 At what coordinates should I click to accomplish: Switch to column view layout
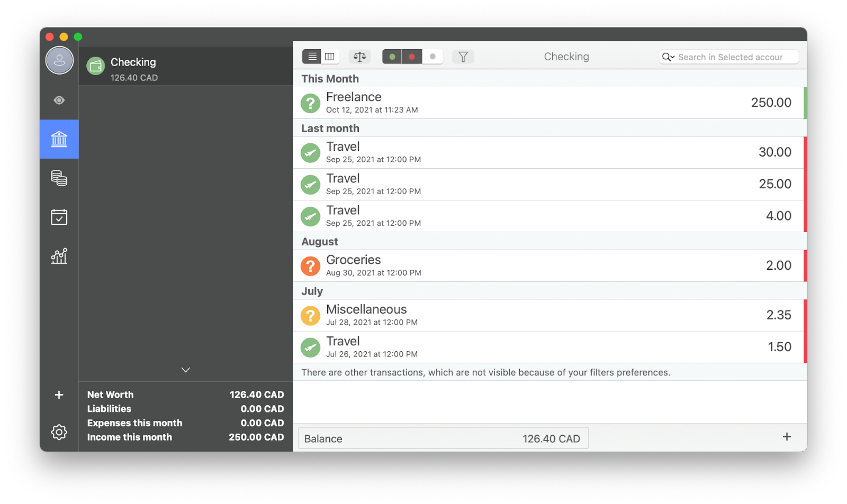pos(330,56)
